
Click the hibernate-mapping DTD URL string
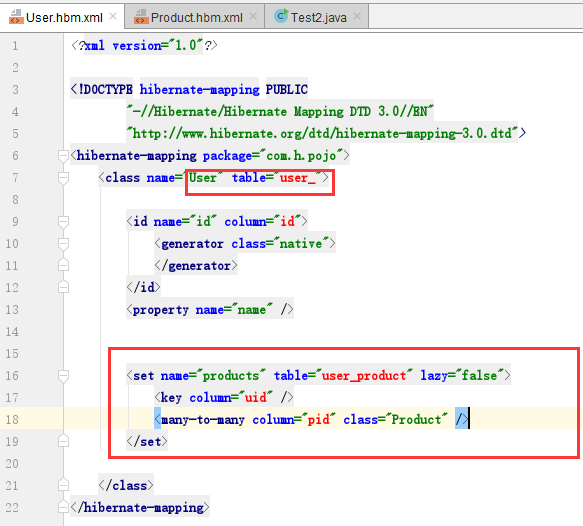click(x=322, y=133)
